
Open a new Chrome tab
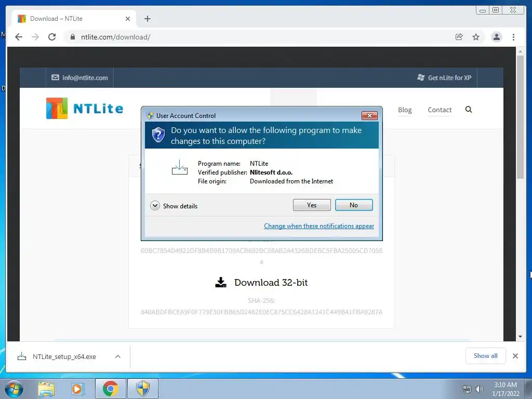tap(147, 19)
